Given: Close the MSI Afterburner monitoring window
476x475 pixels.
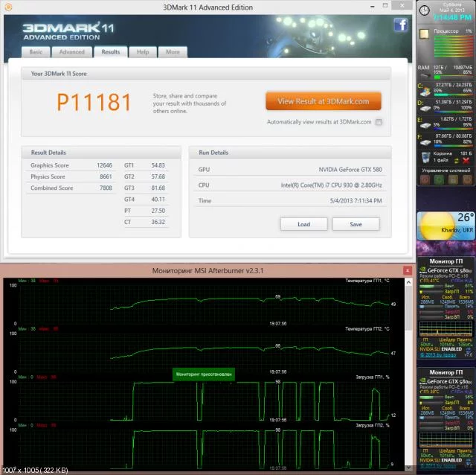Looking at the screenshot, I should click(x=408, y=270).
